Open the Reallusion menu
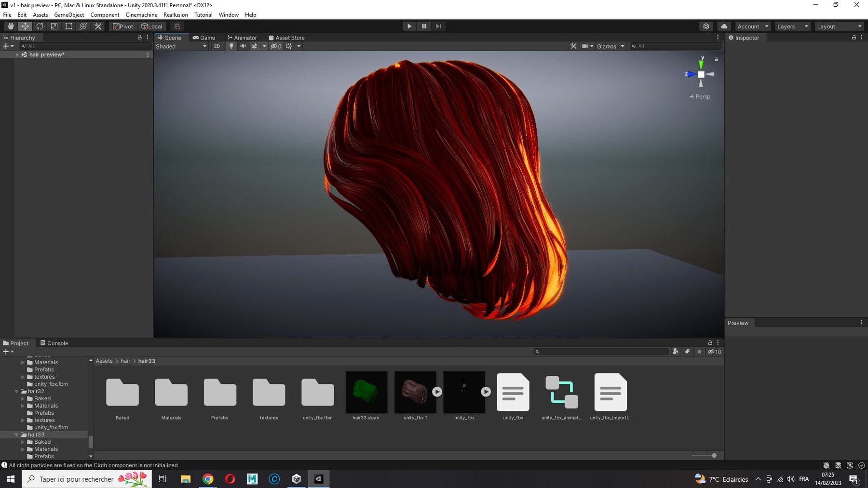 (x=176, y=15)
